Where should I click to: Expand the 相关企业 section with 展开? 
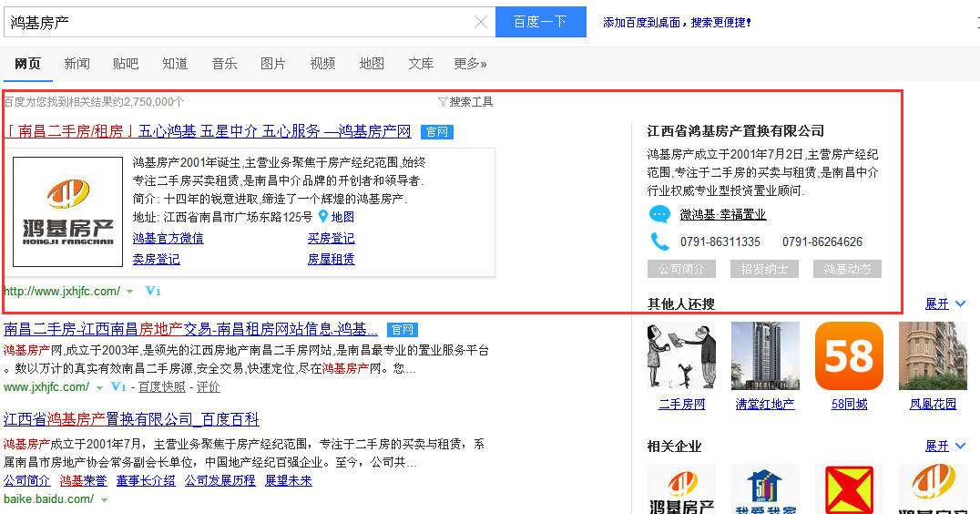point(945,447)
